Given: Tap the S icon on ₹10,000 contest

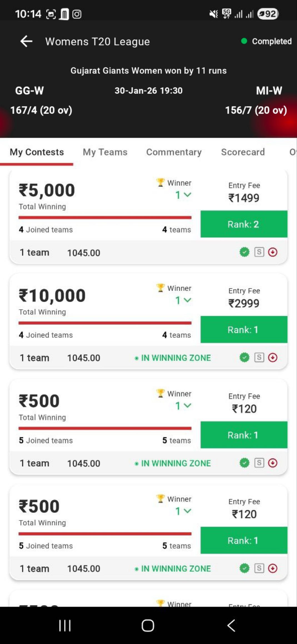Looking at the screenshot, I should point(259,358).
